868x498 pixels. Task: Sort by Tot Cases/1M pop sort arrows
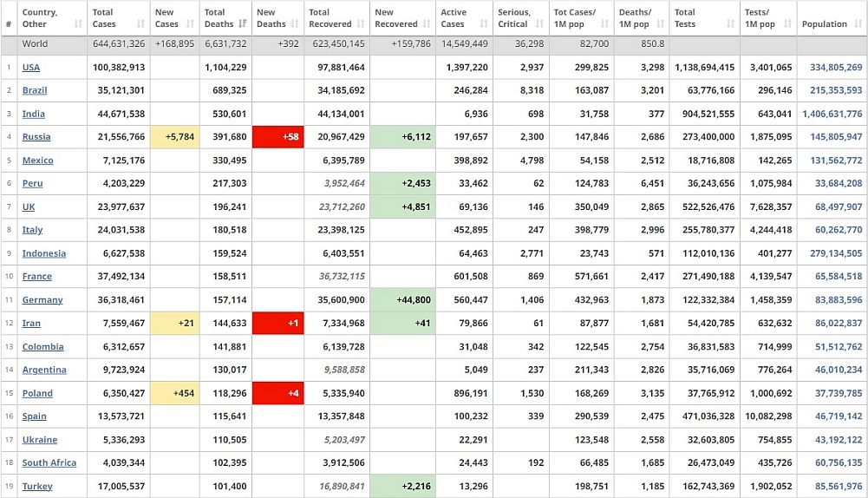[604, 23]
